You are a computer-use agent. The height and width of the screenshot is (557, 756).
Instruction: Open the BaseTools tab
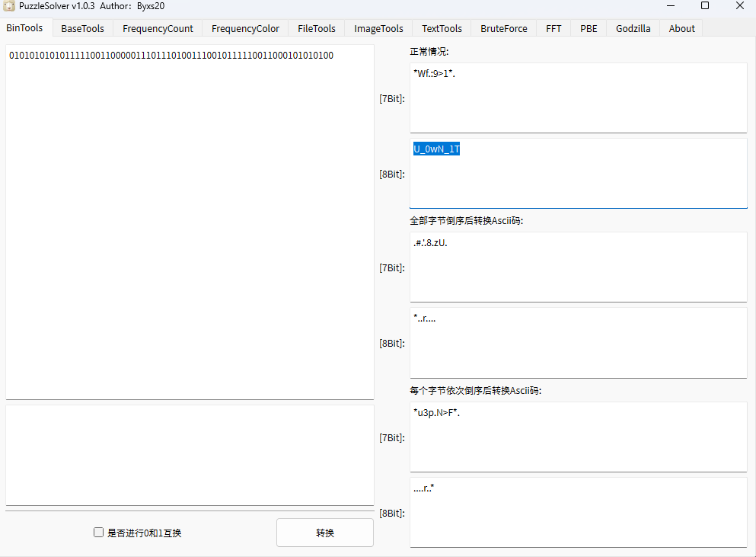tap(82, 28)
